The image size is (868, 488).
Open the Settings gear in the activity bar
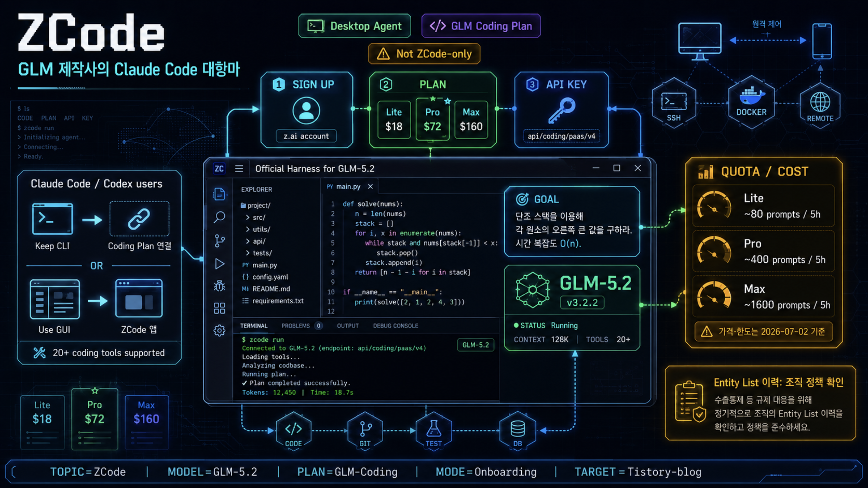pos(219,331)
